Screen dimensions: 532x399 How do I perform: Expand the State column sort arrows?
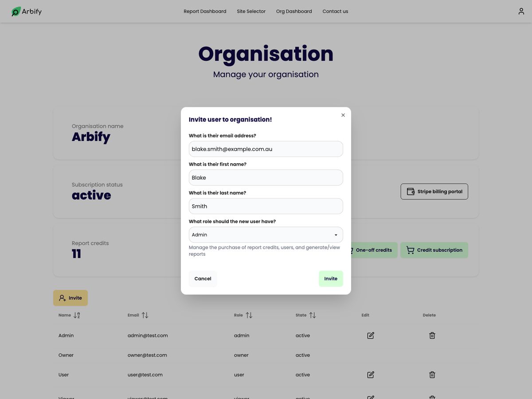[312, 315]
